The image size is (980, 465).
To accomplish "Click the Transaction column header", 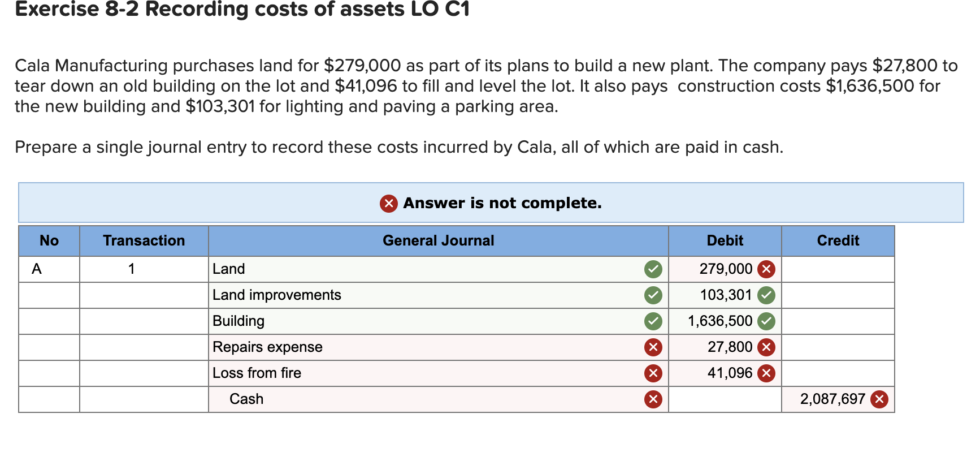I will click(x=144, y=240).
